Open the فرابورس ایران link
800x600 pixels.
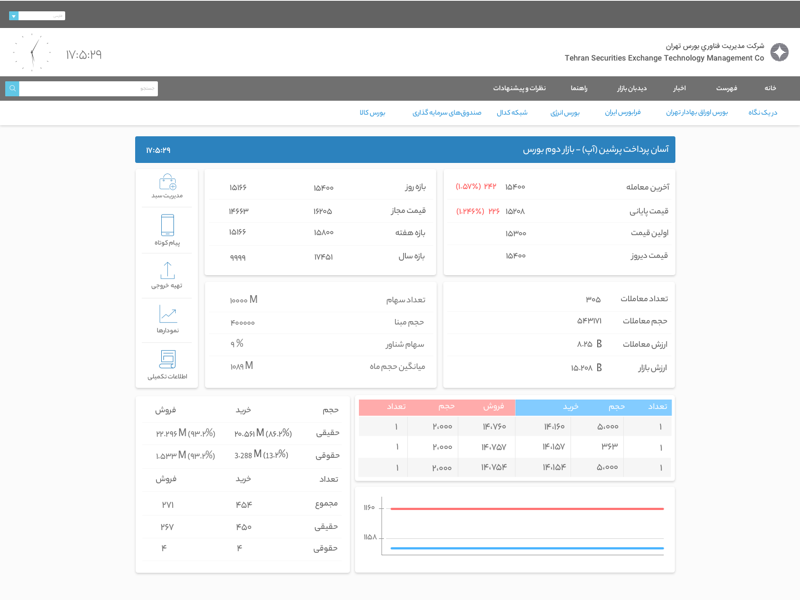point(622,113)
